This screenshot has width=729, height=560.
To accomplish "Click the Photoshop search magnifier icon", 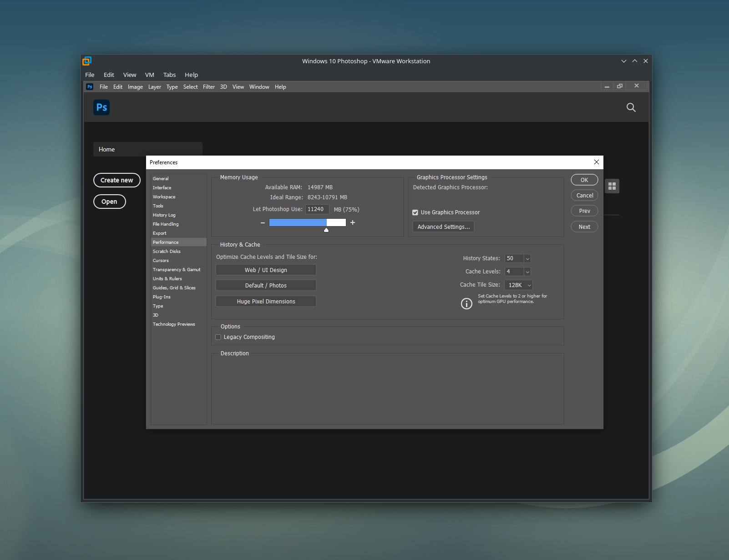I will 631,107.
